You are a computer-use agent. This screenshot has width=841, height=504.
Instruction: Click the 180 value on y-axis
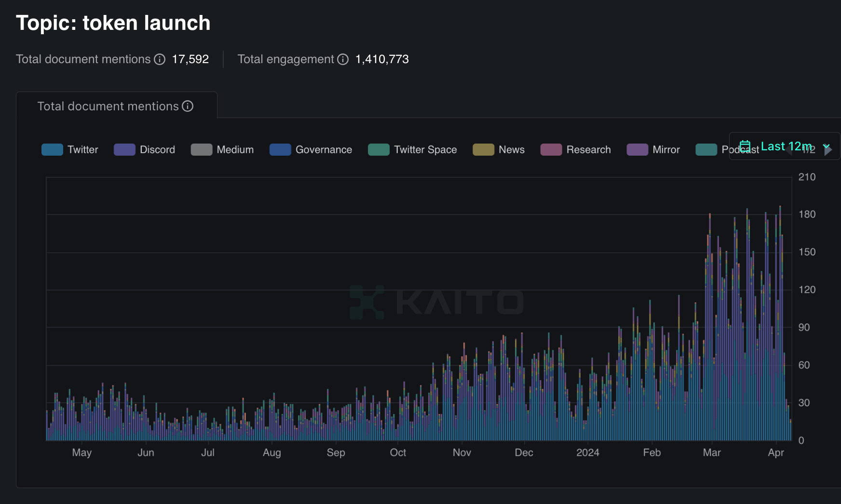807,214
